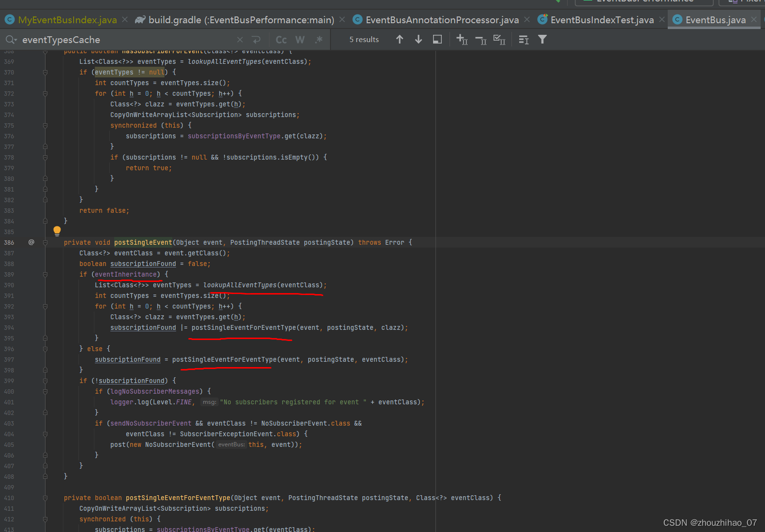The width and height of the screenshot is (765, 532).
Task: Open the search history dropdown magnifier
Action: point(11,40)
